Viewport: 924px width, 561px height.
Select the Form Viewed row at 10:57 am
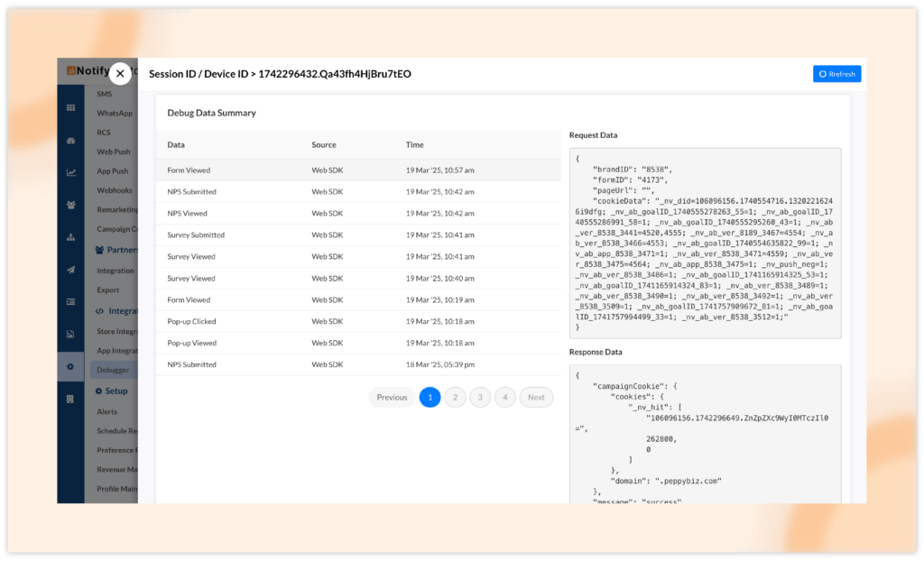[358, 170]
